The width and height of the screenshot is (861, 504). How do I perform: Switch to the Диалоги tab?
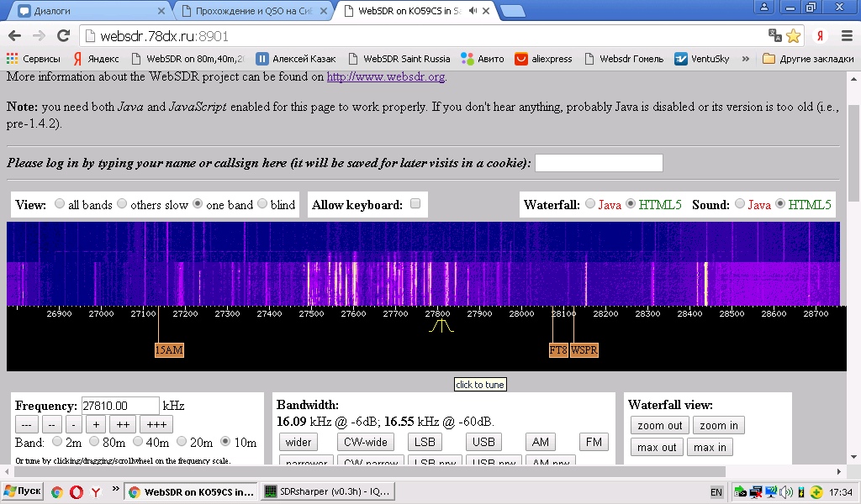click(91, 10)
